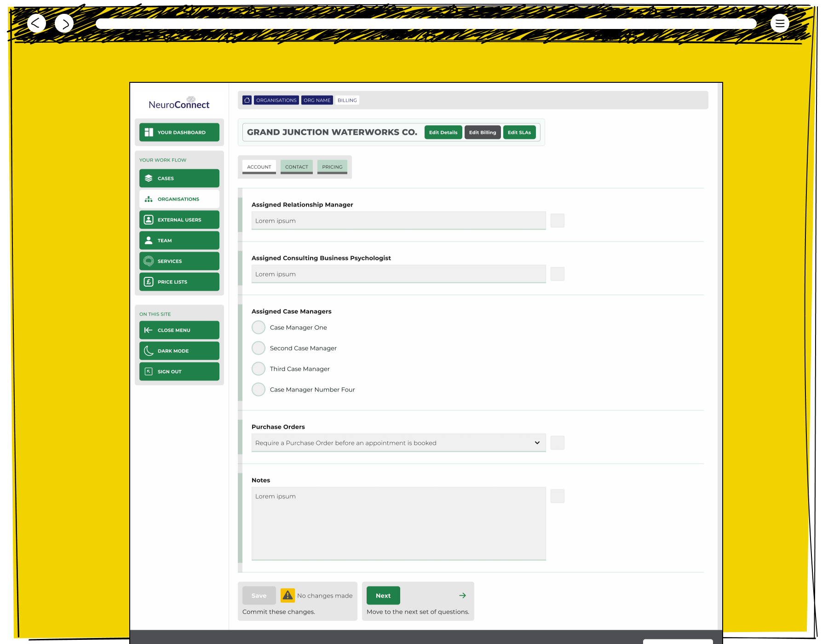Click the green Next button
This screenshot has width=828, height=644.
[x=383, y=596]
